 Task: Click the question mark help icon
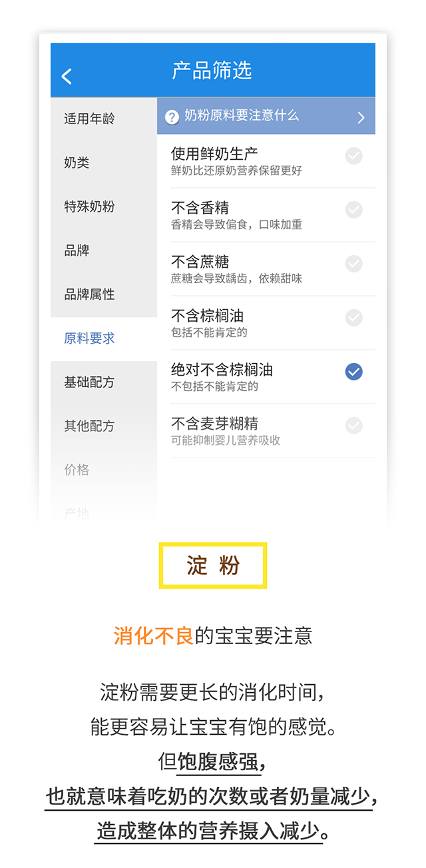172,117
